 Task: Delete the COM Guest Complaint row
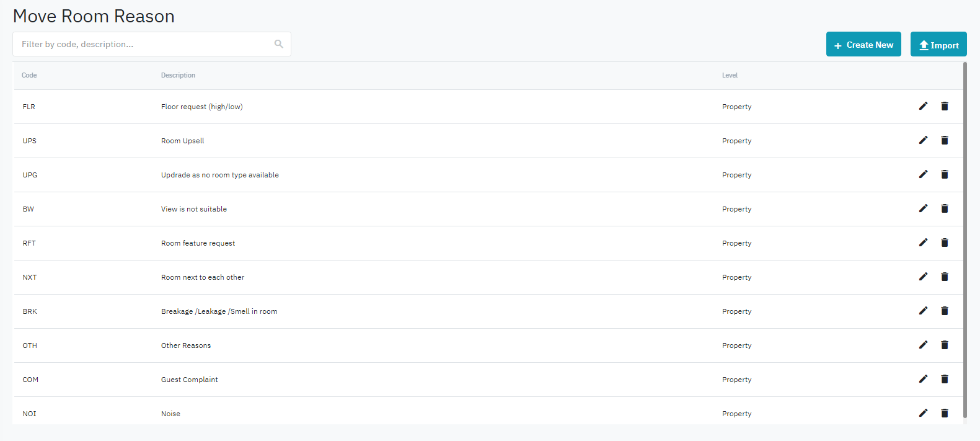point(945,379)
